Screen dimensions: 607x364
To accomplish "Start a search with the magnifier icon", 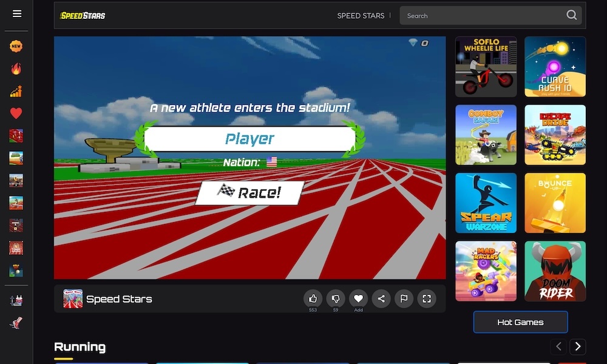I will click(x=571, y=15).
